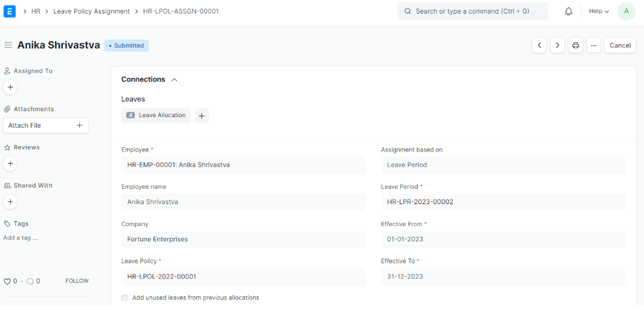Click the Cancel button
Viewport: 644px width, 310px height.
tap(620, 46)
